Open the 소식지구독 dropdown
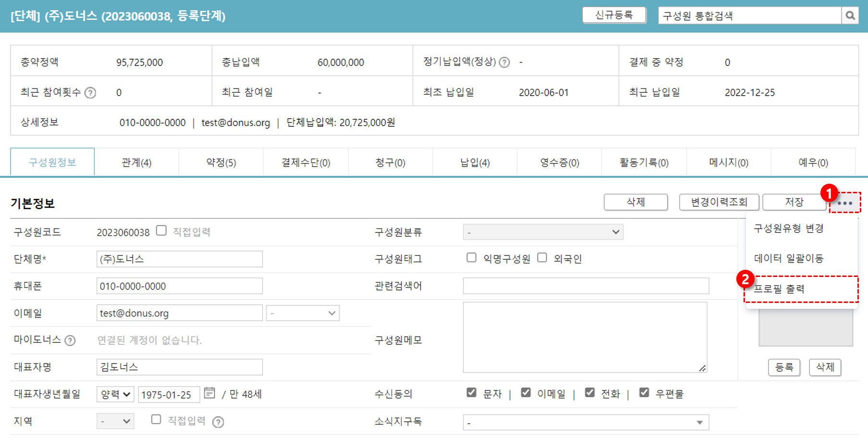The height and width of the screenshot is (440, 868). pos(586,423)
